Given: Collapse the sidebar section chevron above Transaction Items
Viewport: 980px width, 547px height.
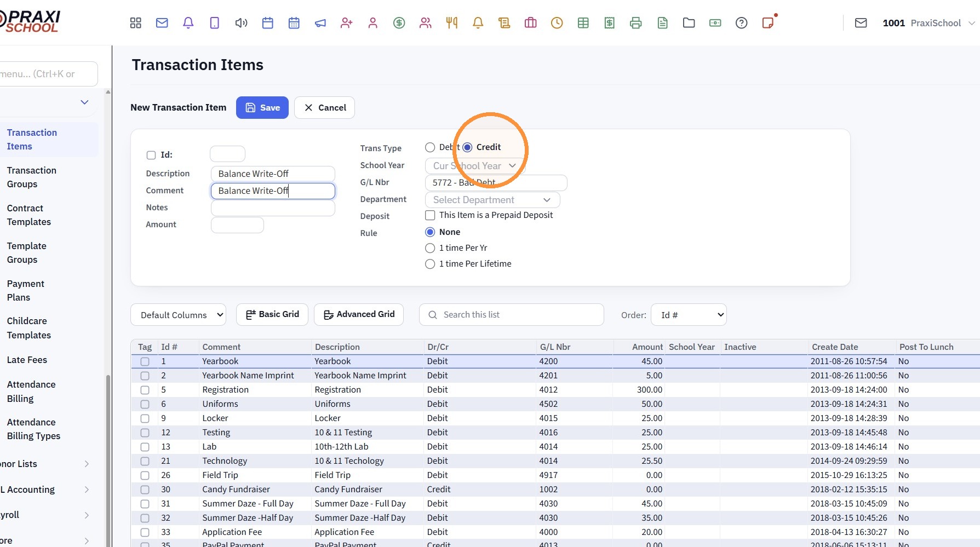Looking at the screenshot, I should click(x=84, y=102).
